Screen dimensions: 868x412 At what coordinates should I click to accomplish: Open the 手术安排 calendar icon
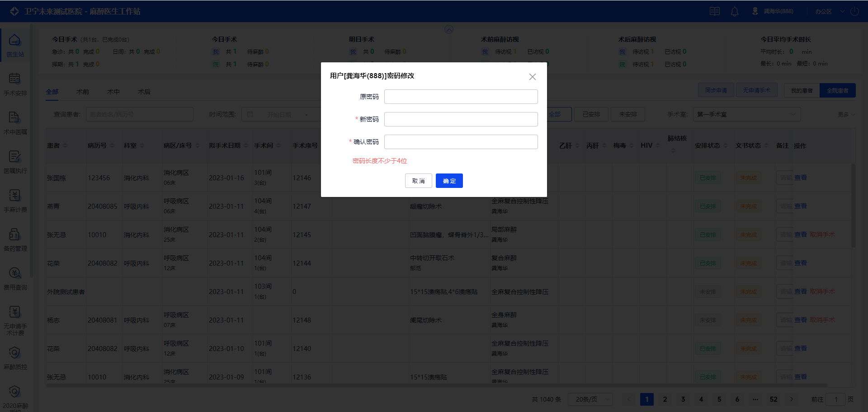[15, 79]
